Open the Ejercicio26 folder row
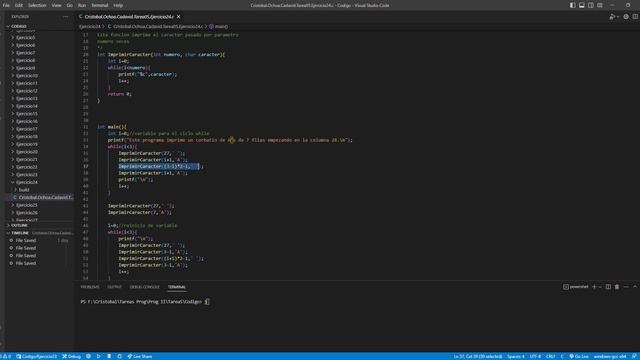This screenshot has height=360, width=640. pyautogui.click(x=39, y=213)
